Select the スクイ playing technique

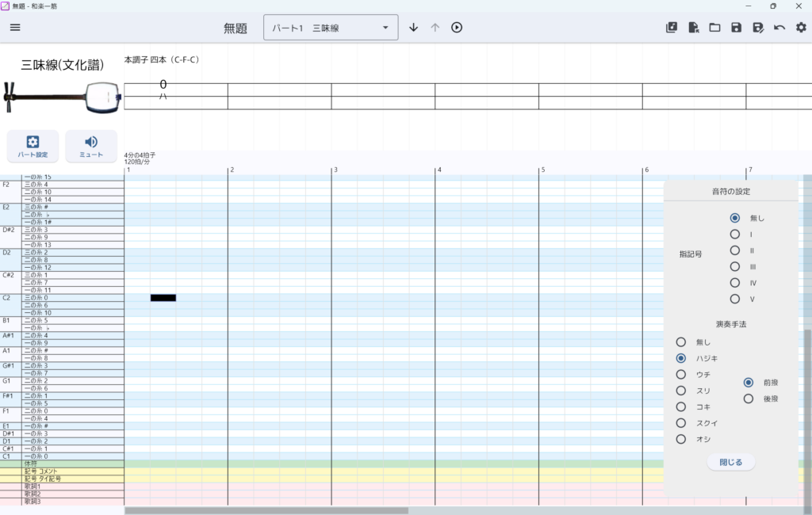pos(680,423)
